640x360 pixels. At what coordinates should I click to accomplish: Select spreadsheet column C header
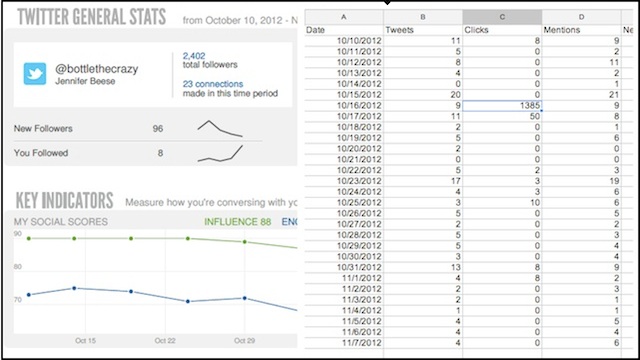tap(502, 17)
